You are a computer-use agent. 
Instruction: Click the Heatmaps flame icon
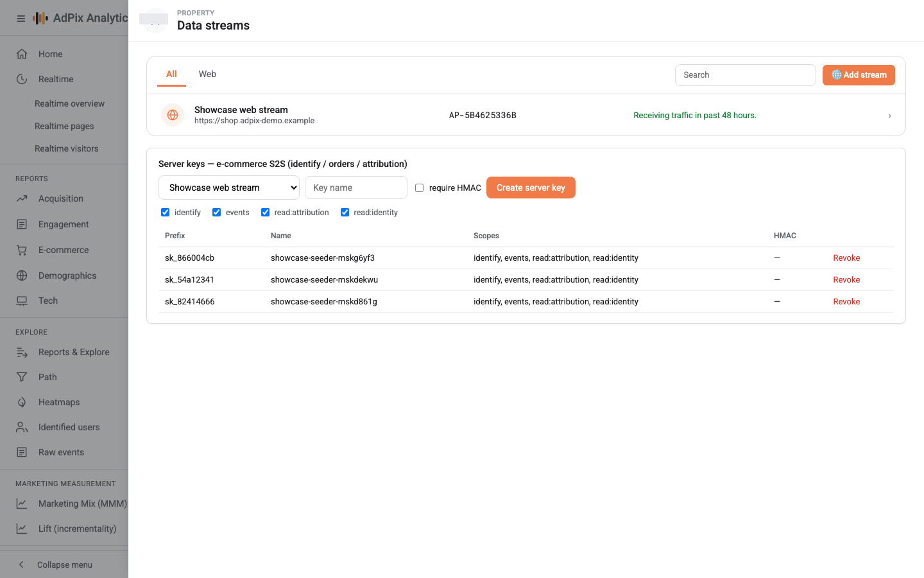tap(22, 402)
